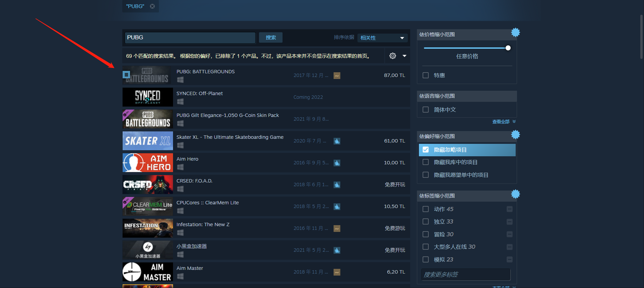The height and width of the screenshot is (288, 644).
Task: Collapse the 依价格缩小范围 filter header
Action: [467, 35]
